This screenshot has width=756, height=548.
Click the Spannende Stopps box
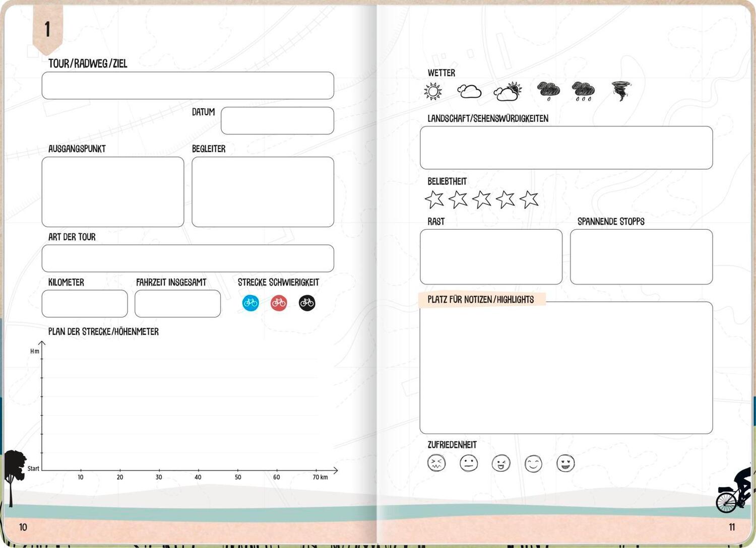click(x=641, y=257)
